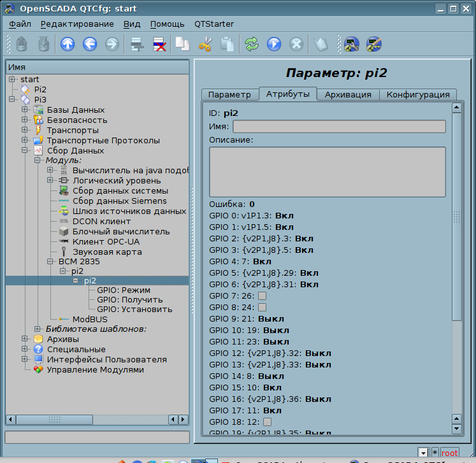Click the Back arrow toolbar icon
Viewport: 476px width, 463px height.
90,44
